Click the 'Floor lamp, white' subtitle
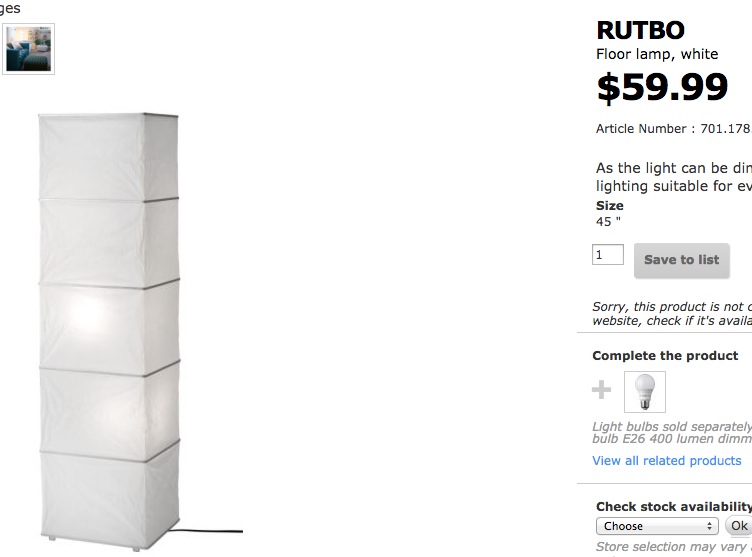752x557 pixels. coord(657,54)
